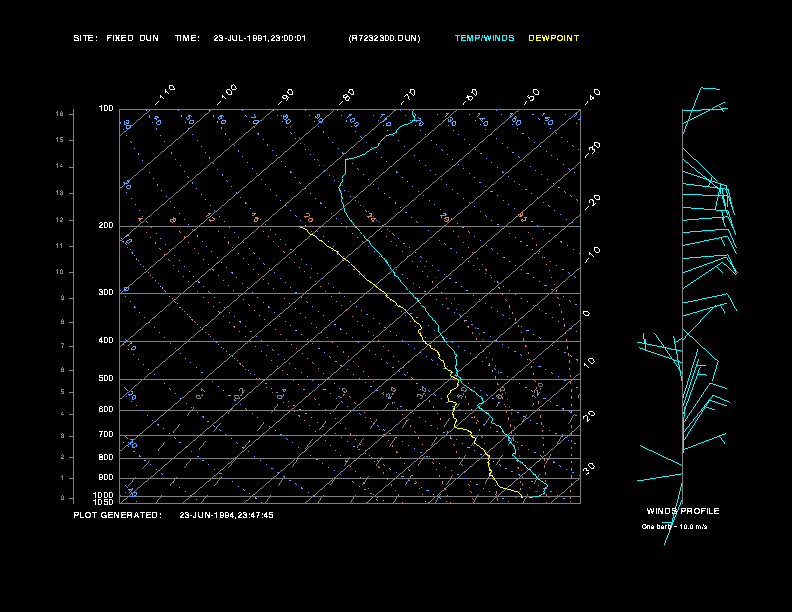
Task: Click the 1000 pressure level label
Action: (104, 495)
